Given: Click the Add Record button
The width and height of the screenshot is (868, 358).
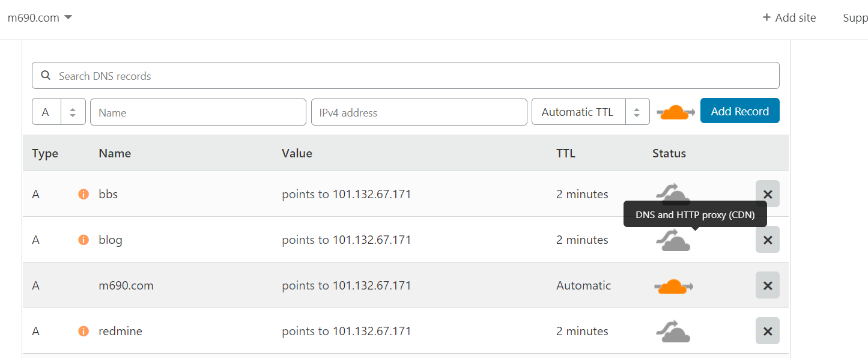Looking at the screenshot, I should coord(740,111).
